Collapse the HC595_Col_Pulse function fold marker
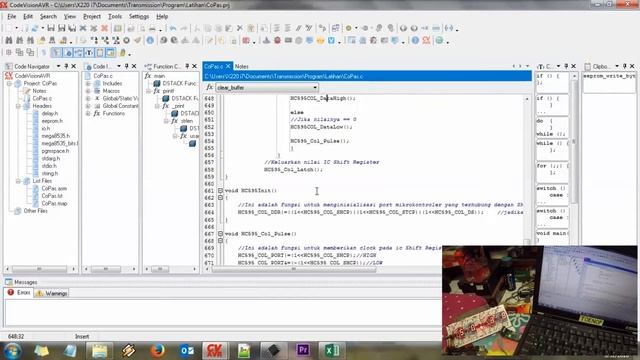Screen dimensions: 640x360 pyautogui.click(x=220, y=234)
